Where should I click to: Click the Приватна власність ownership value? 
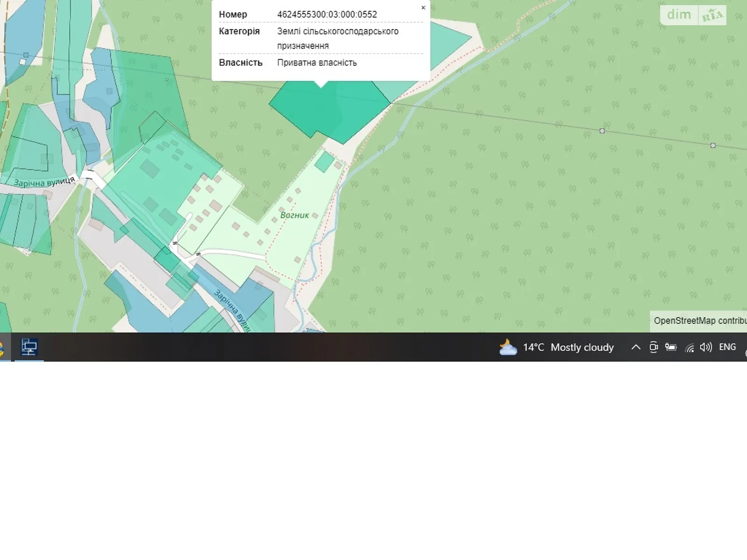317,63
